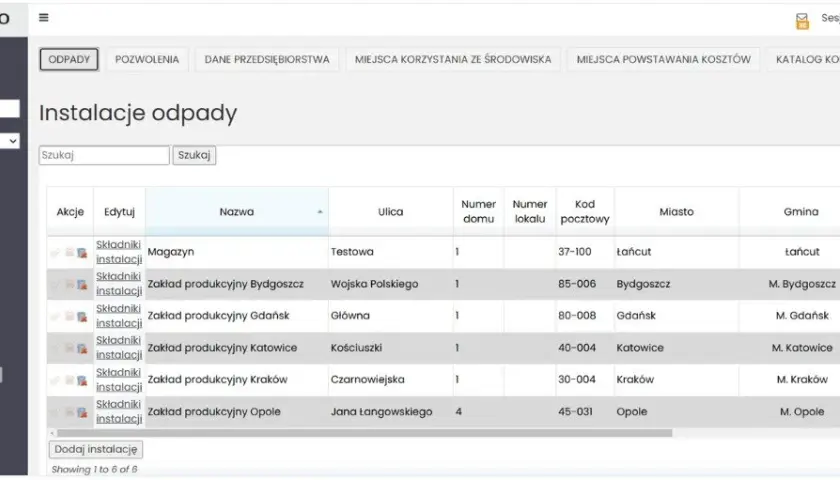Sort by the Numer domu column header
The height and width of the screenshot is (480, 840).
478,212
